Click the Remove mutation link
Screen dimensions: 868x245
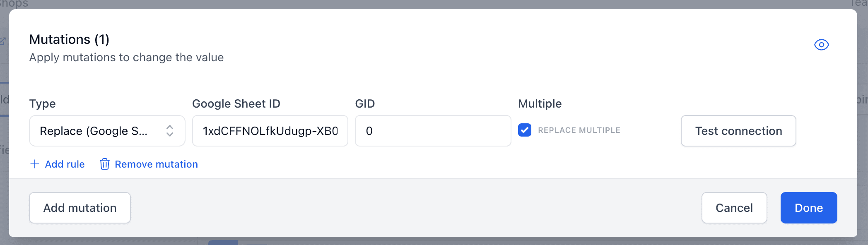[157, 164]
